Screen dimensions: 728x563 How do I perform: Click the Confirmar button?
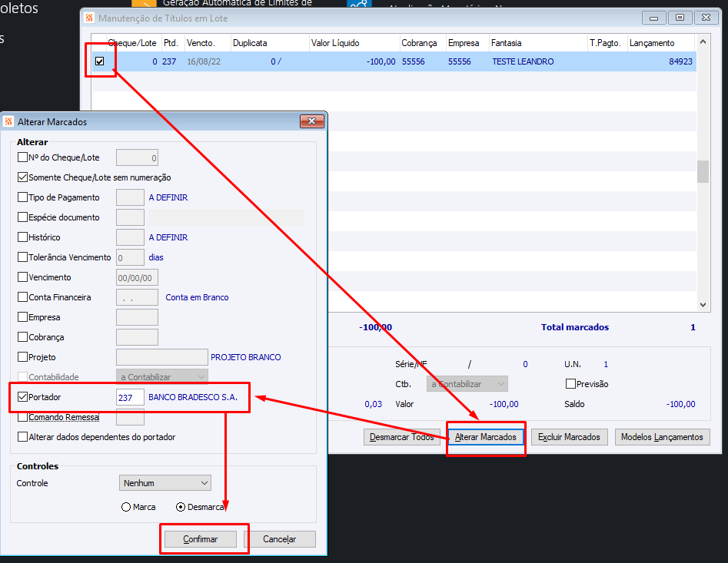[x=200, y=539]
